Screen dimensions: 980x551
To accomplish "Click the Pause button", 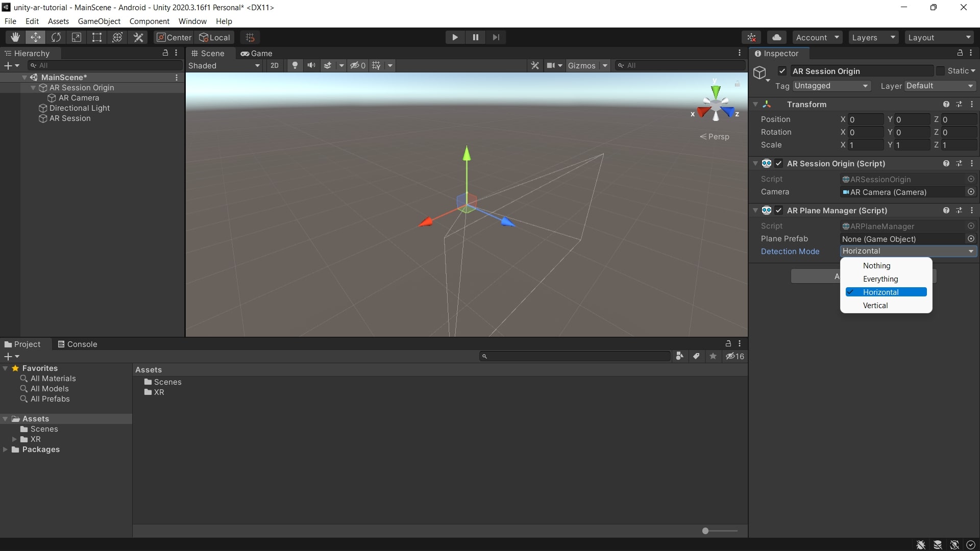I will pyautogui.click(x=475, y=37).
